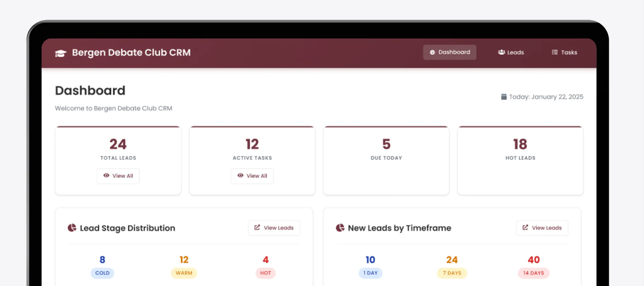Click external-link icon in Lead Stage Distribution button
The width and height of the screenshot is (644, 286).
pyautogui.click(x=257, y=228)
